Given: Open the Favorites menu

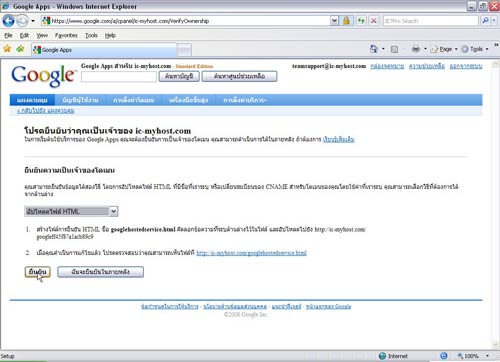Looking at the screenshot, I should [x=66, y=35].
